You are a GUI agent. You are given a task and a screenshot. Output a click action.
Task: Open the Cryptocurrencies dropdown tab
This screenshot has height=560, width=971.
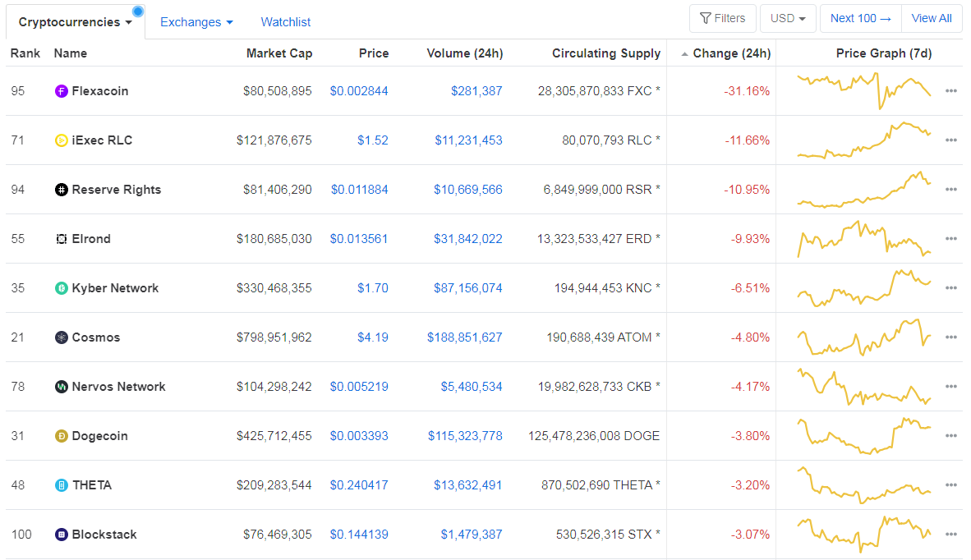click(x=76, y=22)
